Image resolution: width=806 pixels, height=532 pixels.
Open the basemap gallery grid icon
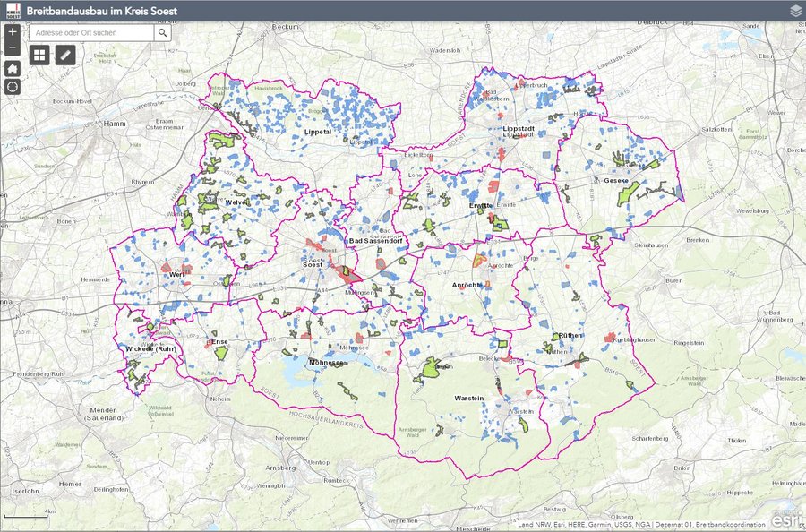coord(38,56)
